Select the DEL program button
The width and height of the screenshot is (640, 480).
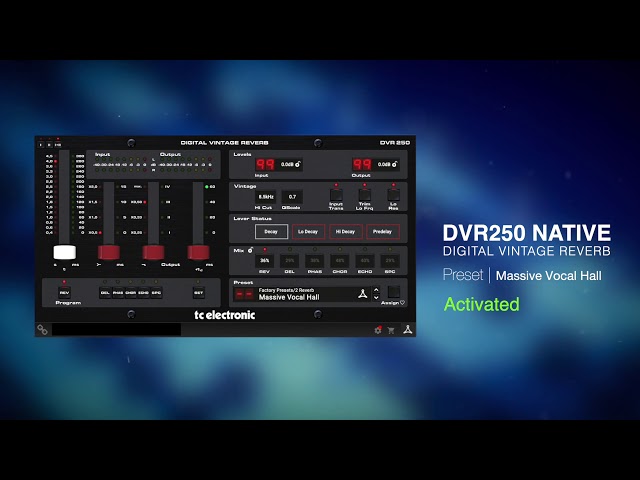coord(105,293)
